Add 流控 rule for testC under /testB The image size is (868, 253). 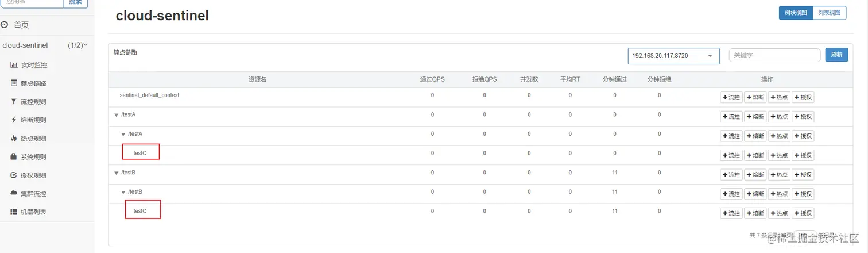[731, 213]
